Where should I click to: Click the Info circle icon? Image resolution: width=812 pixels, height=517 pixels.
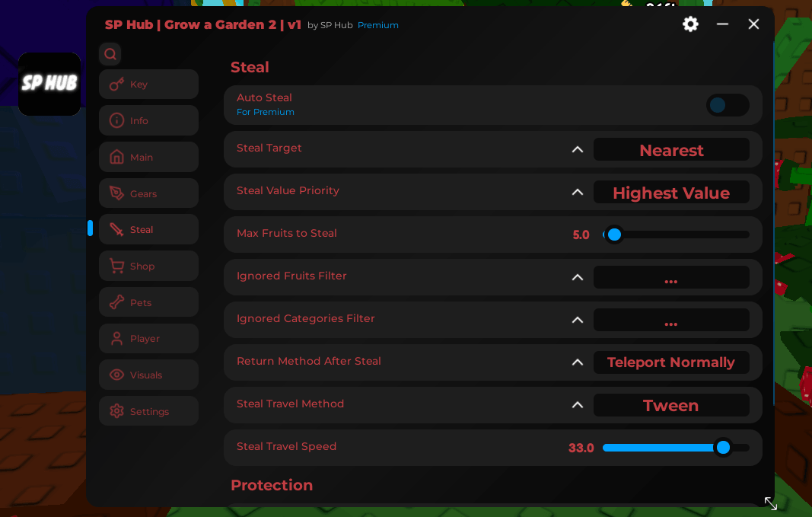(x=116, y=121)
